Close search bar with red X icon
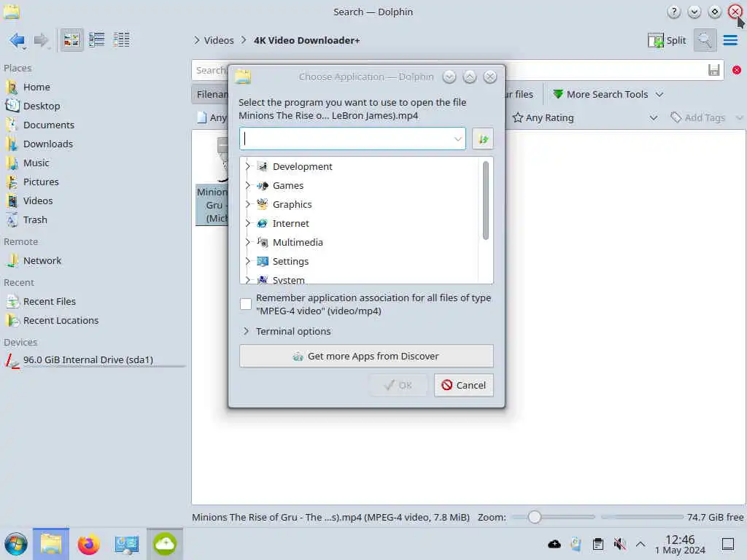Viewport: 747px width, 560px height. (x=737, y=71)
